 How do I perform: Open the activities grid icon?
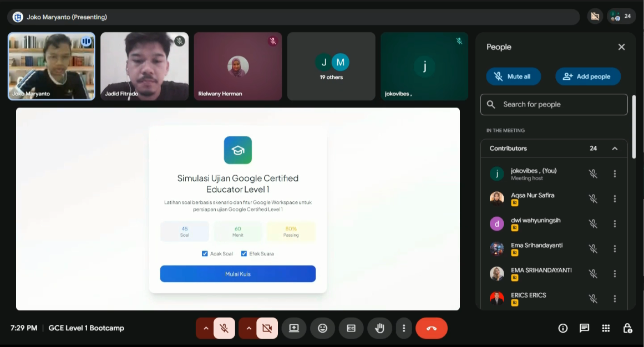(x=606, y=328)
